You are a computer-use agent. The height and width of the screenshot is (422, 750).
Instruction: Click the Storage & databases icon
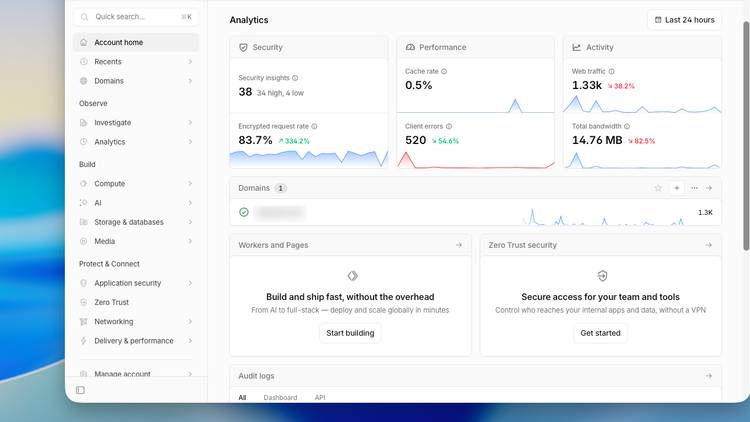[x=84, y=222]
